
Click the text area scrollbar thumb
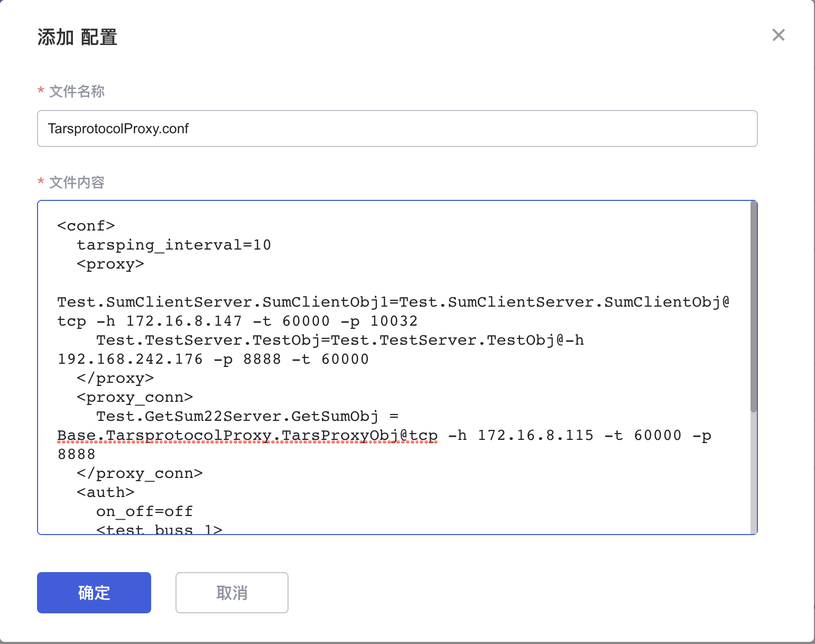[x=753, y=307]
